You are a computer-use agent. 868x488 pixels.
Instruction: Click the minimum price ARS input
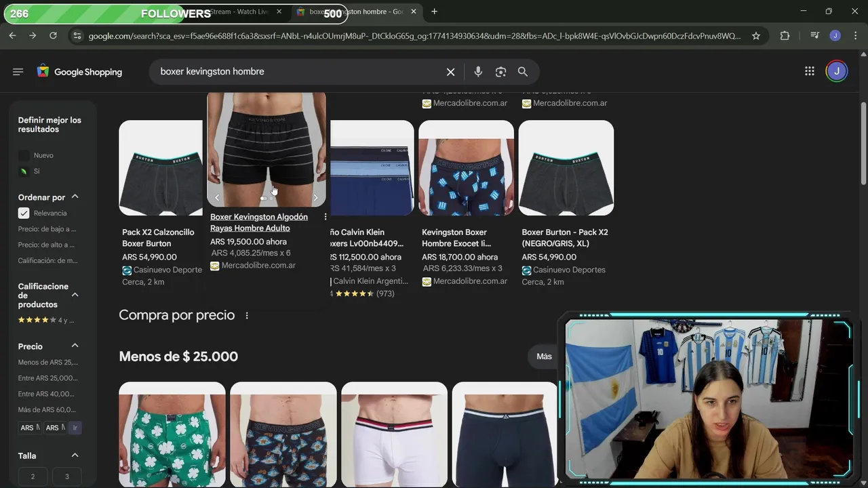click(x=30, y=428)
